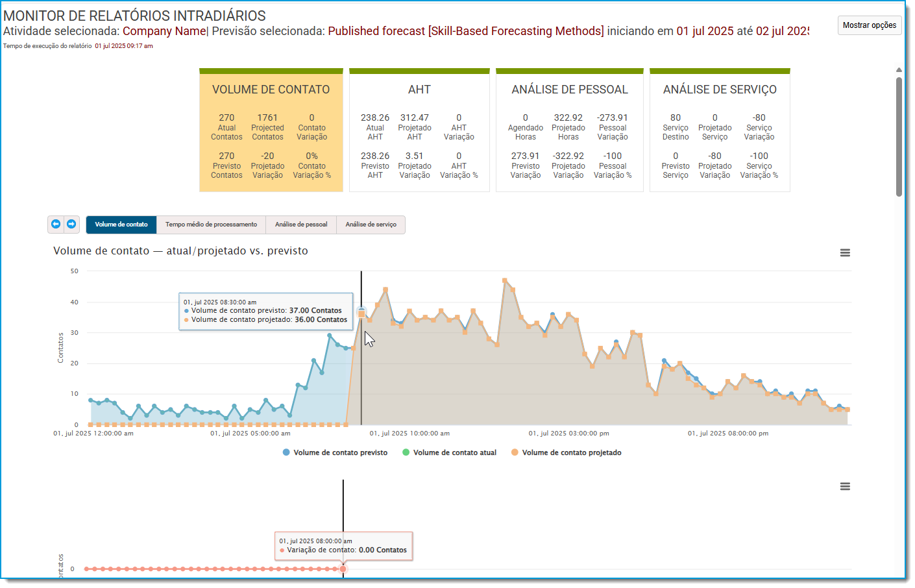The width and height of the screenshot is (915, 588).
Task: Select the 'VOLUME DE CONTATO' card heading
Action: tap(271, 90)
